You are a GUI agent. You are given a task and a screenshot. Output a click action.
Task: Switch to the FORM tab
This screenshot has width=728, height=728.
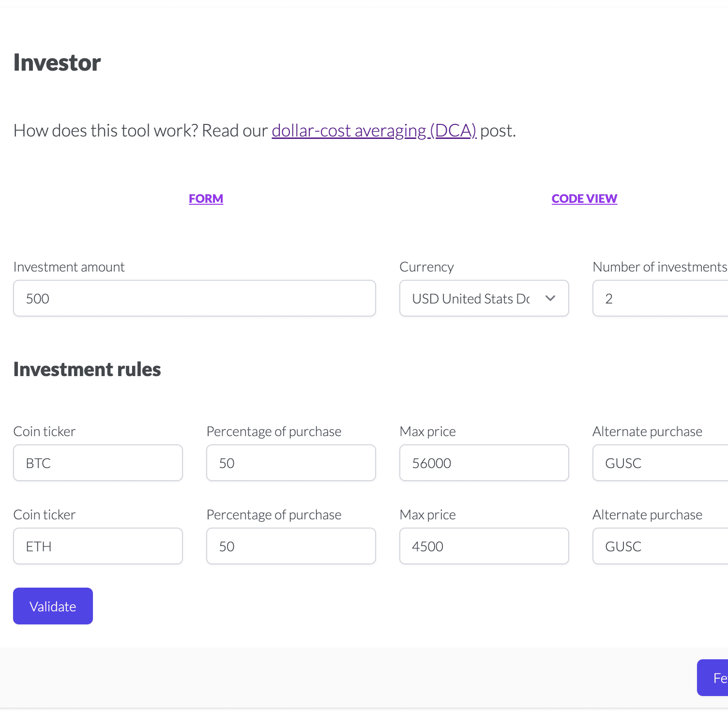tap(206, 198)
